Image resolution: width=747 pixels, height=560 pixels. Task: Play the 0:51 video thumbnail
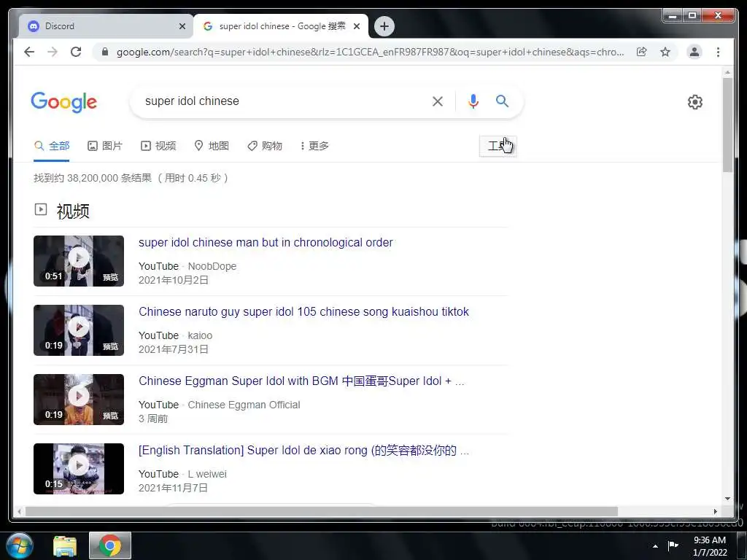pos(79,261)
